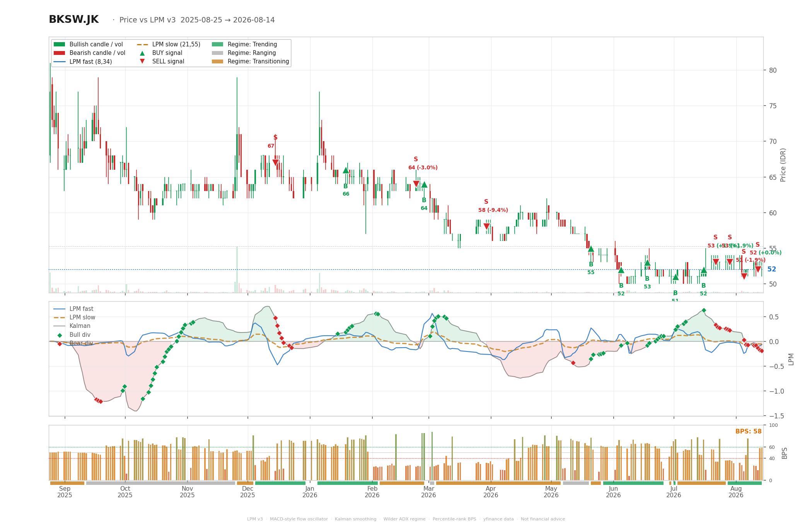Click the 100 tick on the BPS axis
The width and height of the screenshot is (812, 522).
tap(773, 425)
